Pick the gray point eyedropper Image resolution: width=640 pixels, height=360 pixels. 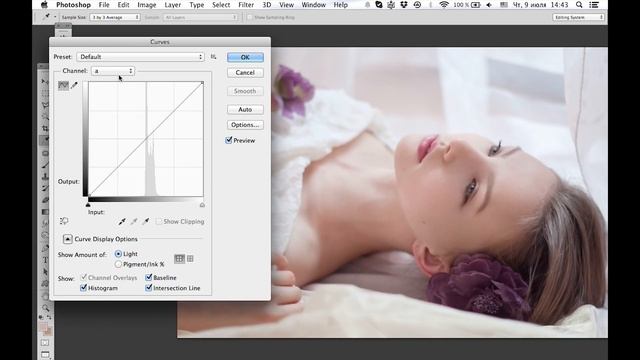(134, 222)
